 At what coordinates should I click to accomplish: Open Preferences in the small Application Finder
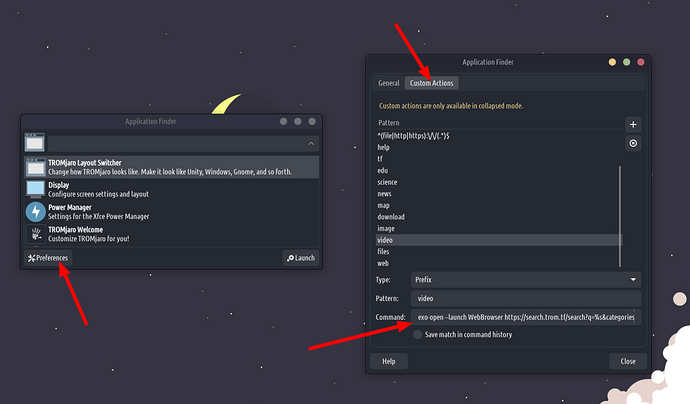point(48,258)
